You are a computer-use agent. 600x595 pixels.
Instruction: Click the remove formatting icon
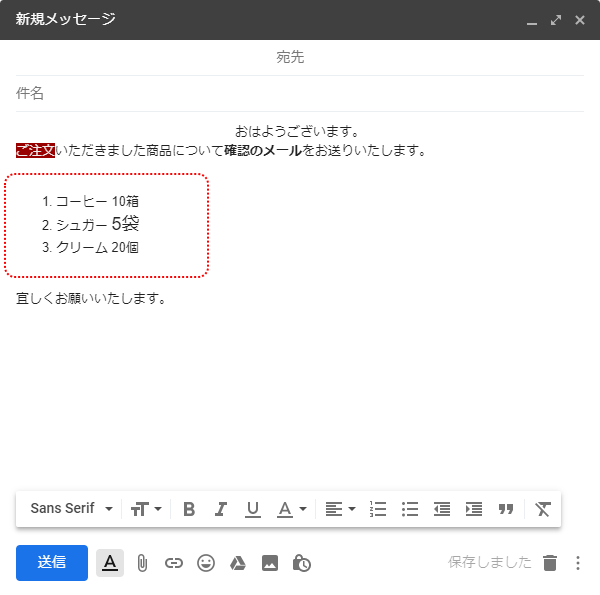pos(543,509)
